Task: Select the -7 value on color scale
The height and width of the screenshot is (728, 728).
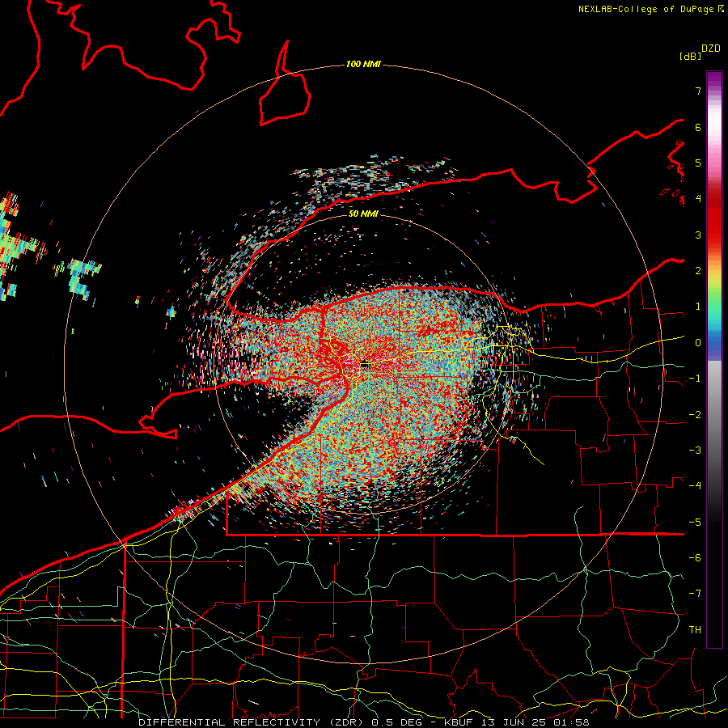Action: [695, 594]
